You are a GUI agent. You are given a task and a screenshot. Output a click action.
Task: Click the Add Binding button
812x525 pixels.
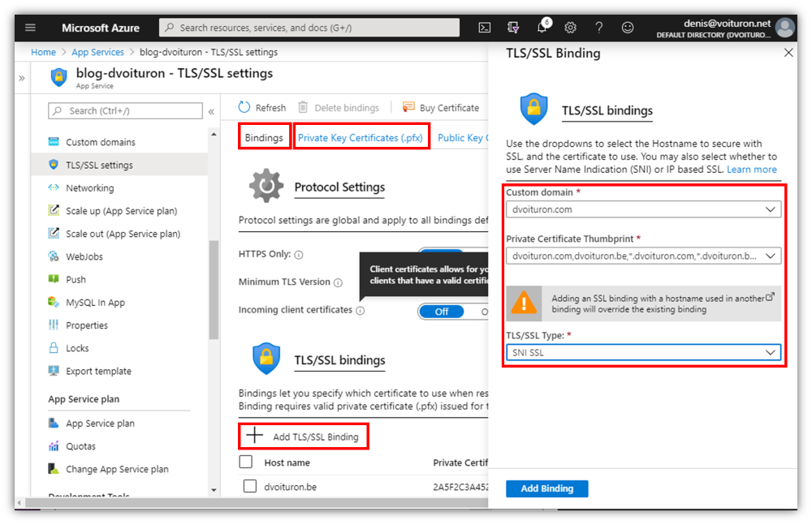(546, 488)
